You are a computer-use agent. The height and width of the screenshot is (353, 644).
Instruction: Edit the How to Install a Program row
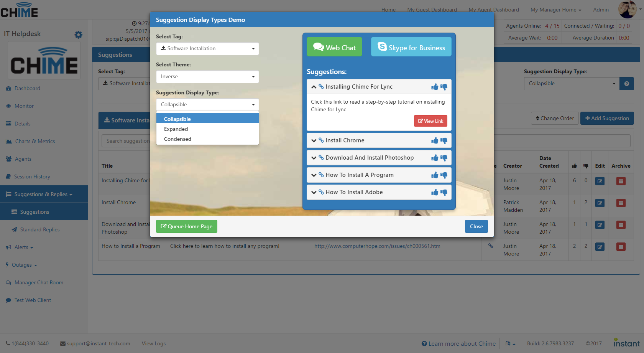(x=600, y=247)
